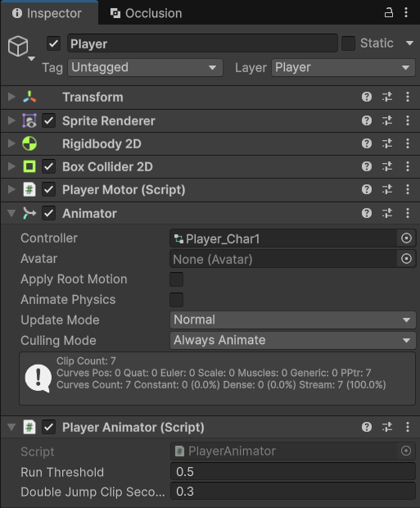
Task: Open presets for the Rigidbody 2D component
Action: 387,143
